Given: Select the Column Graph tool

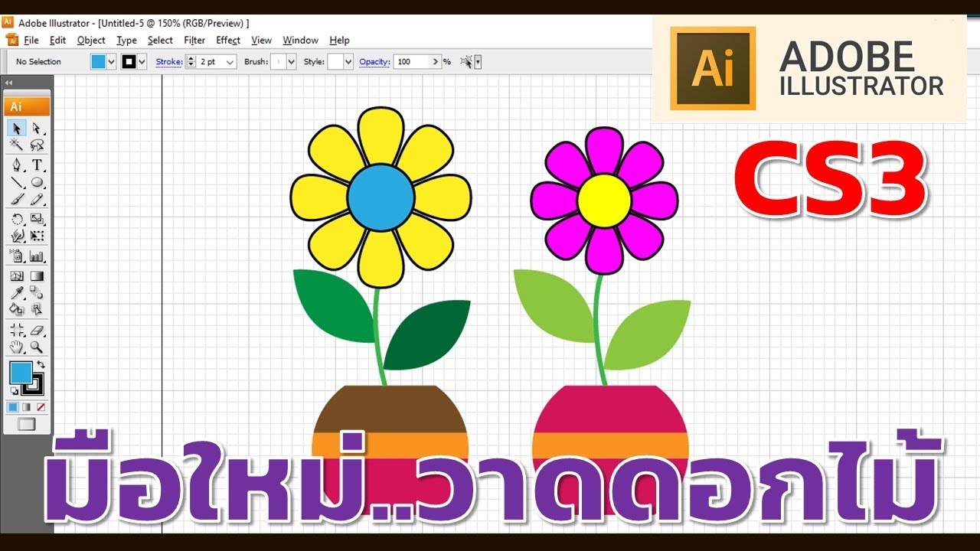Looking at the screenshot, I should 36,256.
